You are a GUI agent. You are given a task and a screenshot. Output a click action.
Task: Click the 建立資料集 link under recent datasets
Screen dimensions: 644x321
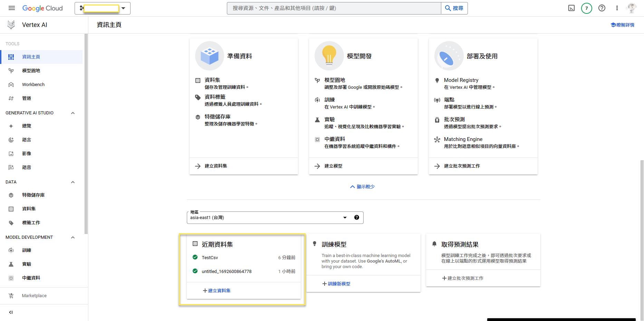(x=217, y=291)
